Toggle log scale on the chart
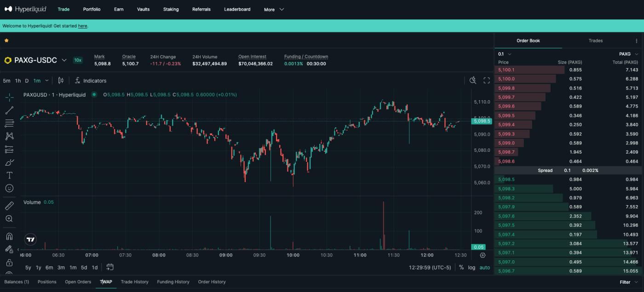The image size is (644, 292). point(471,268)
